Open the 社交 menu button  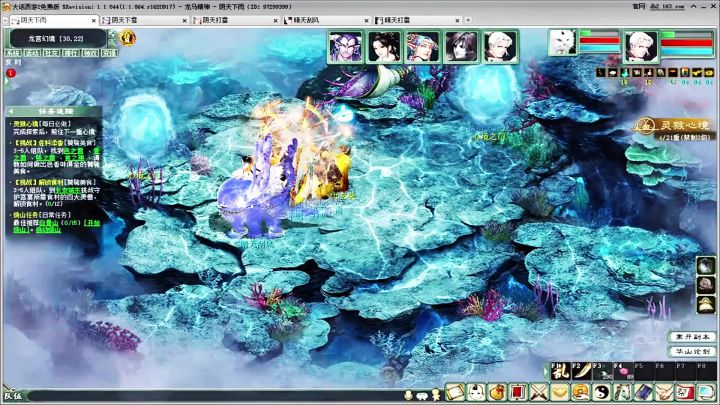[51, 53]
